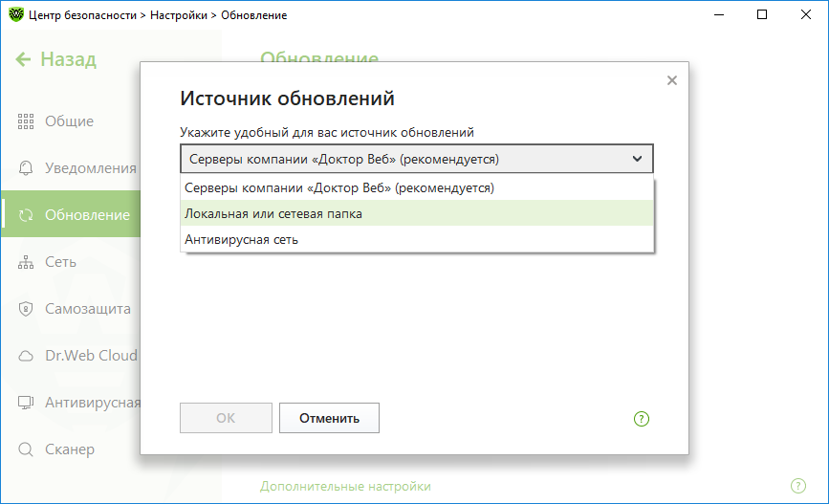The width and height of the screenshot is (829, 504).
Task: Click the help icon in main window corner
Action: [x=798, y=486]
